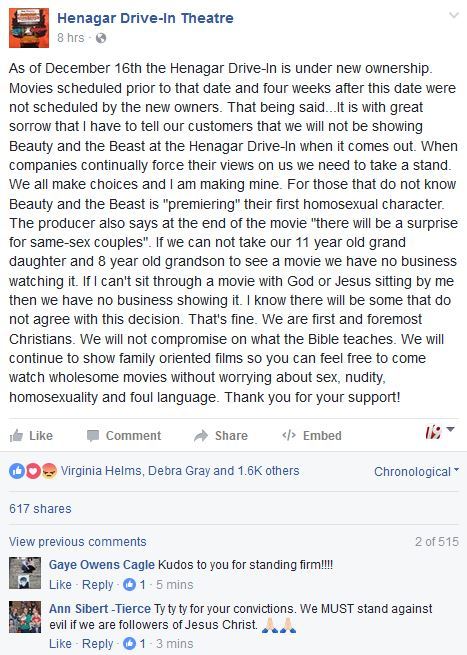Expand the Chronological comment sorting dropdown
The height and width of the screenshot is (655, 467).
pyautogui.click(x=416, y=472)
